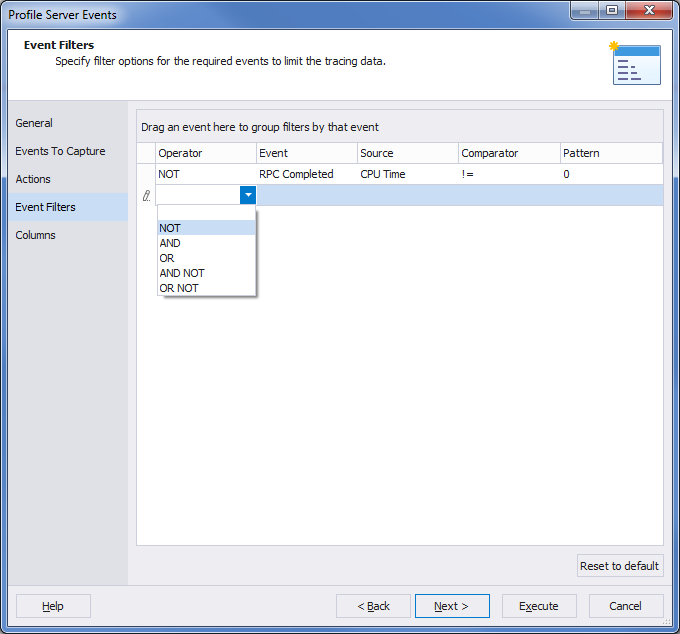
Task: Click the CPU Time source cell
Action: (408, 174)
